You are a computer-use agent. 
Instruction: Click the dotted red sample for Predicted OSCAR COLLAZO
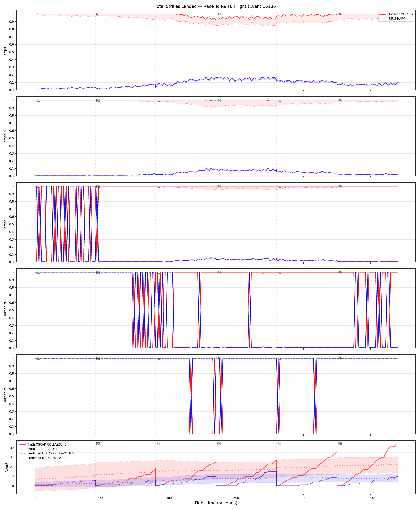(x=22, y=453)
